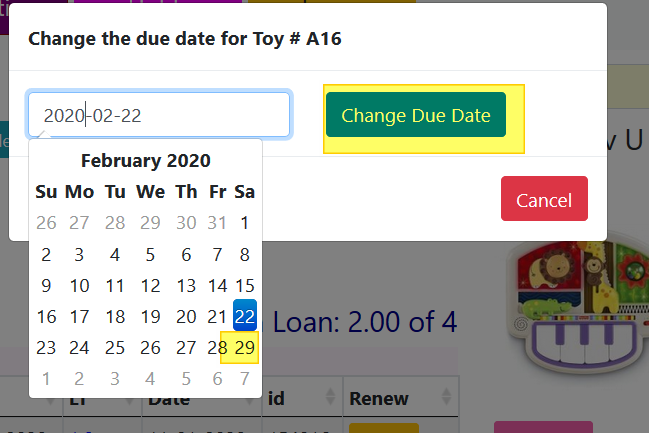The width and height of the screenshot is (649, 433).
Task: Click the Change Due Date button
Action: pyautogui.click(x=416, y=115)
